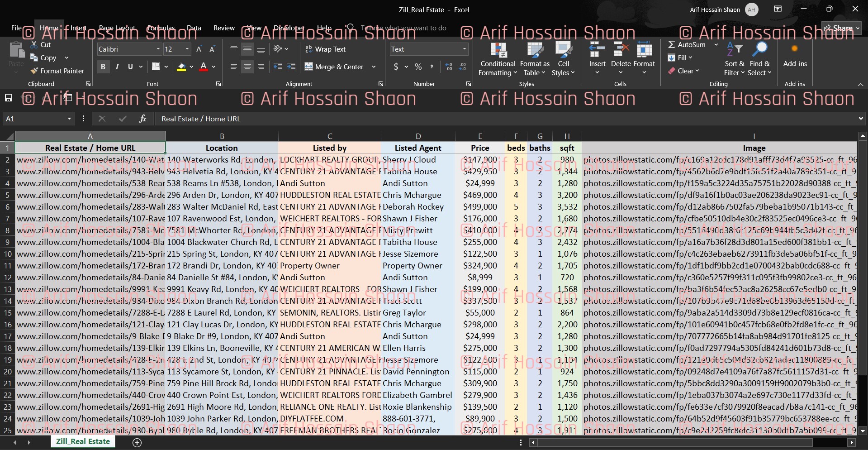This screenshot has height=450, width=868.
Task: Switch to the Review tab
Action: pos(224,28)
